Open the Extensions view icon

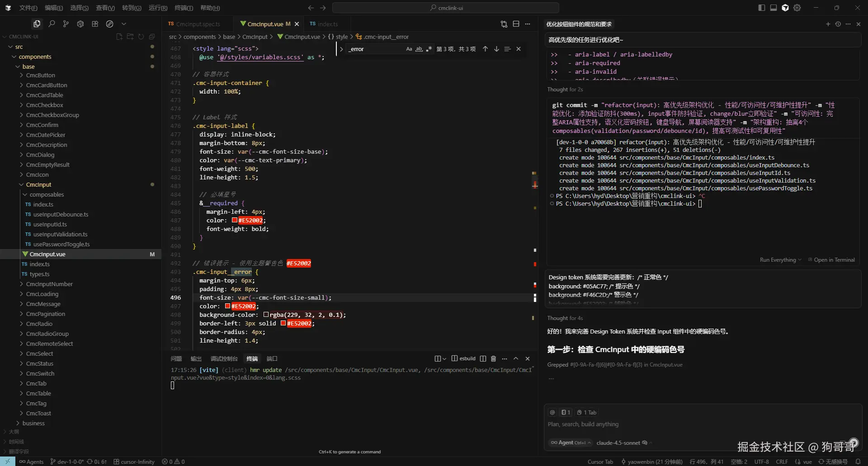click(x=95, y=24)
